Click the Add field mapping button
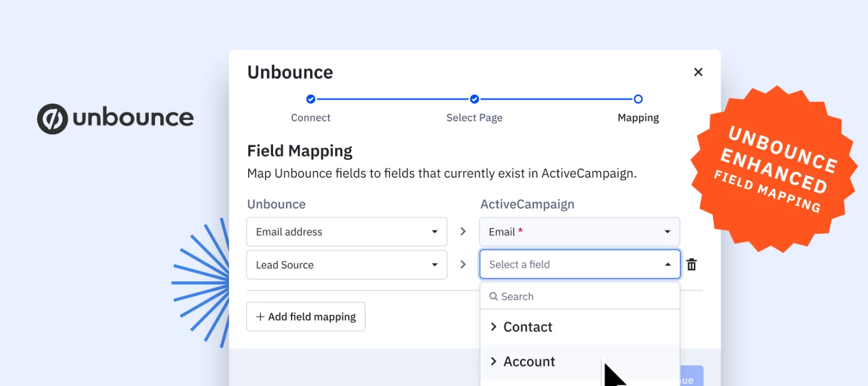Screen dimensions: 868x386 pyautogui.click(x=306, y=317)
